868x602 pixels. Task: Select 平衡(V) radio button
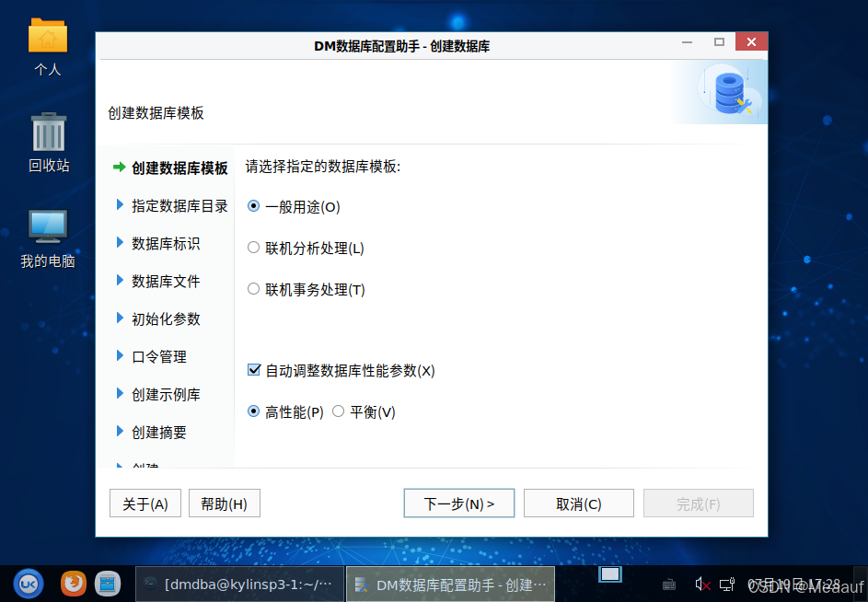point(338,411)
